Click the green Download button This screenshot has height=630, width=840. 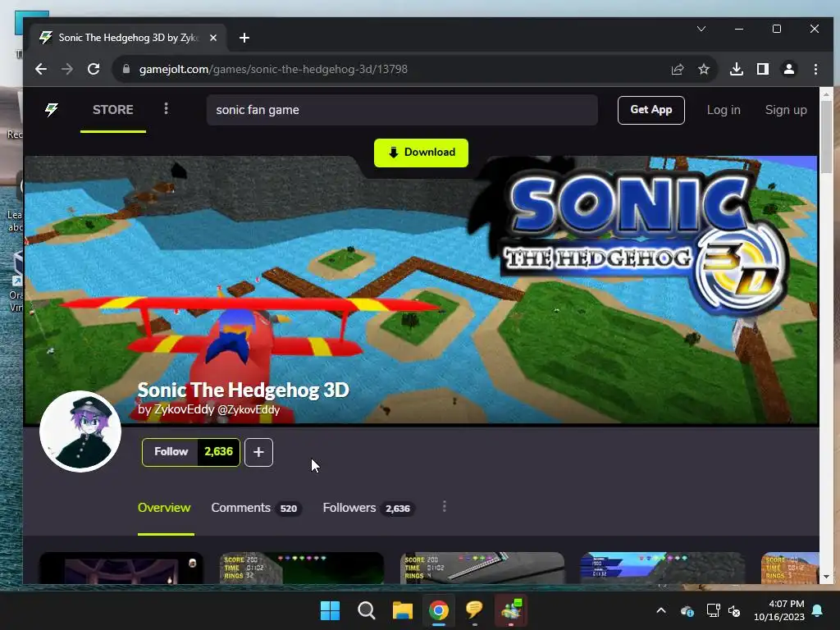[421, 153]
